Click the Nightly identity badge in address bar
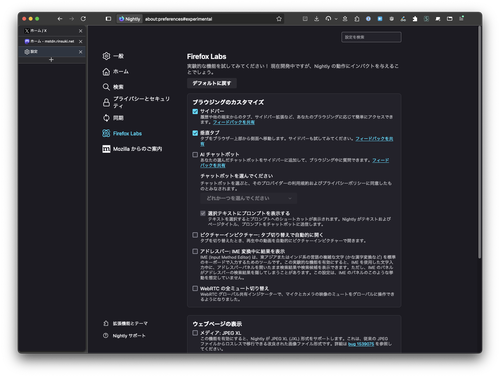Screen dimensions: 500x377 point(130,19)
